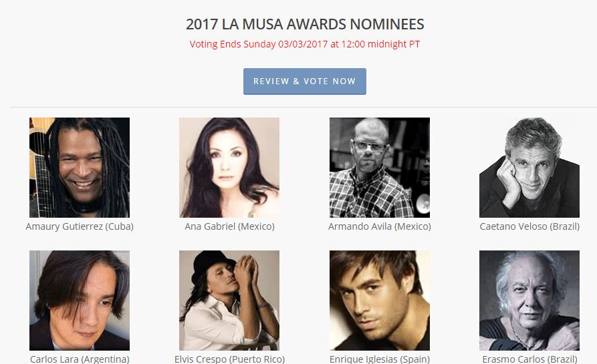
Task: Follow the Armando Avila (Mexico) text link
Action: (x=380, y=226)
